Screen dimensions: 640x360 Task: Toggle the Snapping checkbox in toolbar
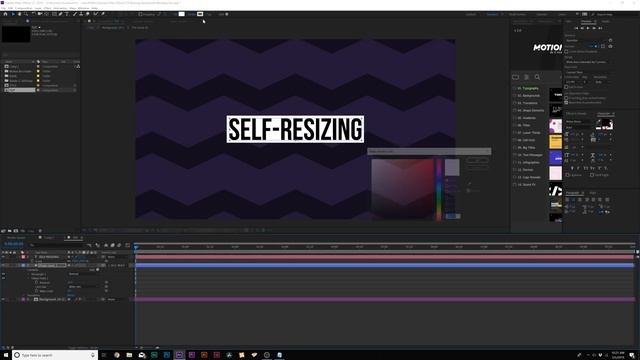click(x=140, y=14)
